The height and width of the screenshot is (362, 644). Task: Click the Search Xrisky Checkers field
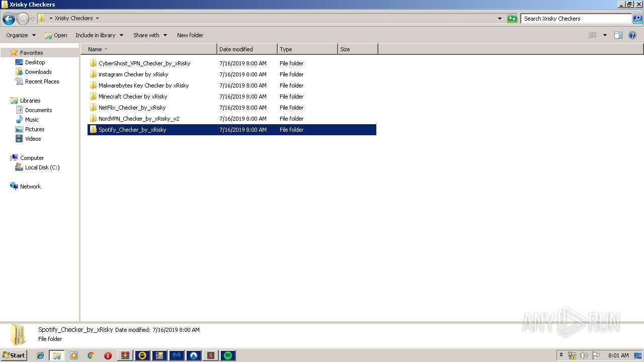(x=576, y=19)
